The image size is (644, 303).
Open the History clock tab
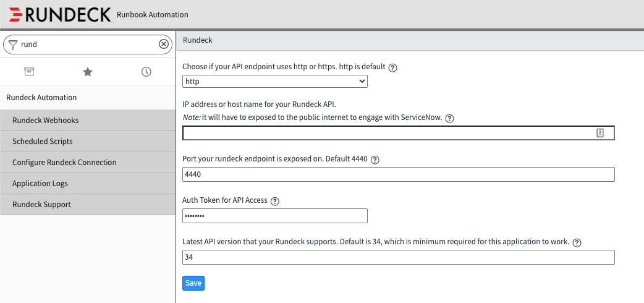[x=146, y=72]
